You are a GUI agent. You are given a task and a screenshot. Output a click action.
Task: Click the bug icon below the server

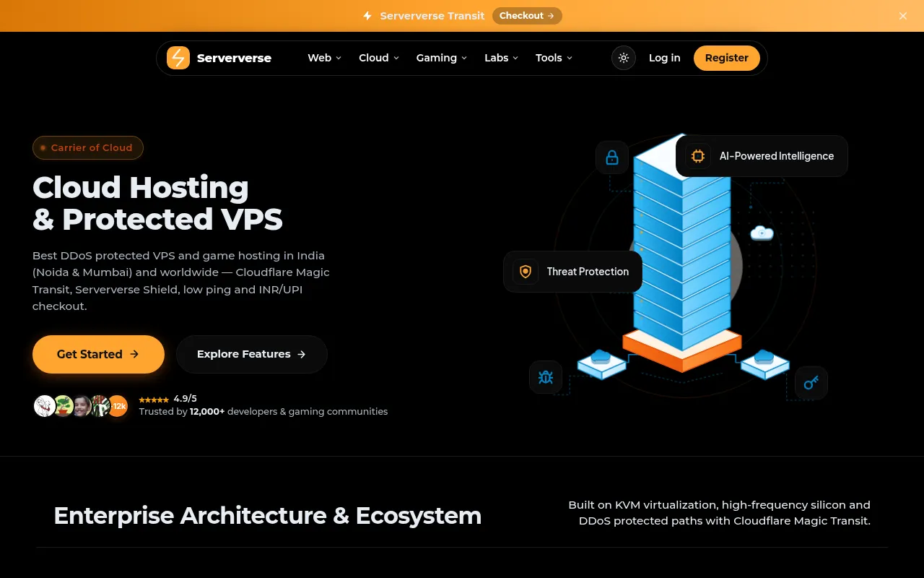tap(546, 377)
